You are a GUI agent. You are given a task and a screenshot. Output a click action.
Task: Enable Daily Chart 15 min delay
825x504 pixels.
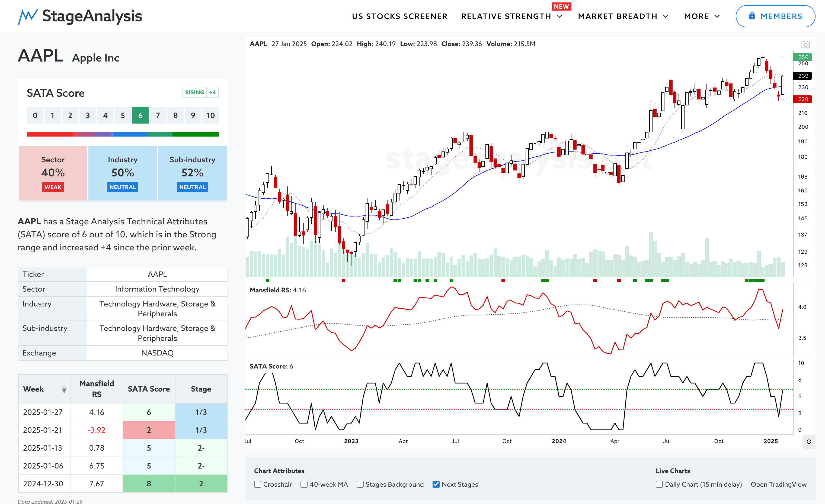[x=659, y=484]
